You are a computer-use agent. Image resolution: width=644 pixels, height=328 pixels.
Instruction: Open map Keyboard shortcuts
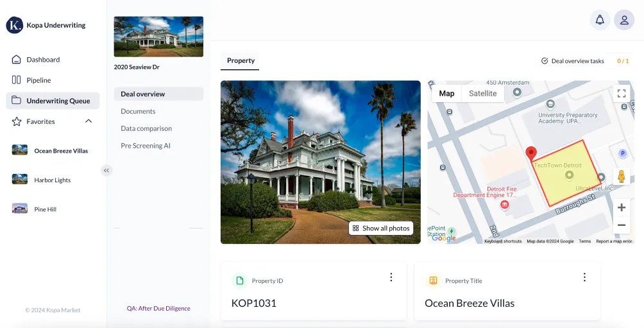pos(503,241)
